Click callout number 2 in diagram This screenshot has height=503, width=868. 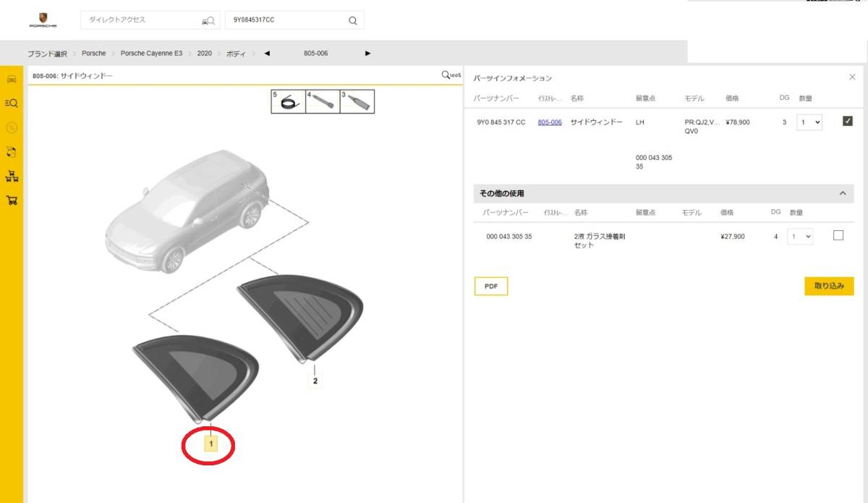click(x=315, y=380)
